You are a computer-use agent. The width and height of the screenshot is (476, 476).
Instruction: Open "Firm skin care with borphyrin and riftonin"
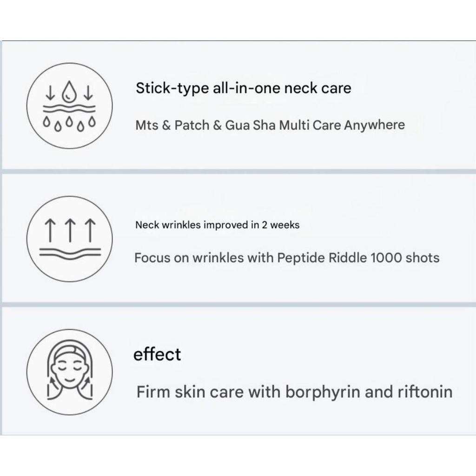coord(294,392)
